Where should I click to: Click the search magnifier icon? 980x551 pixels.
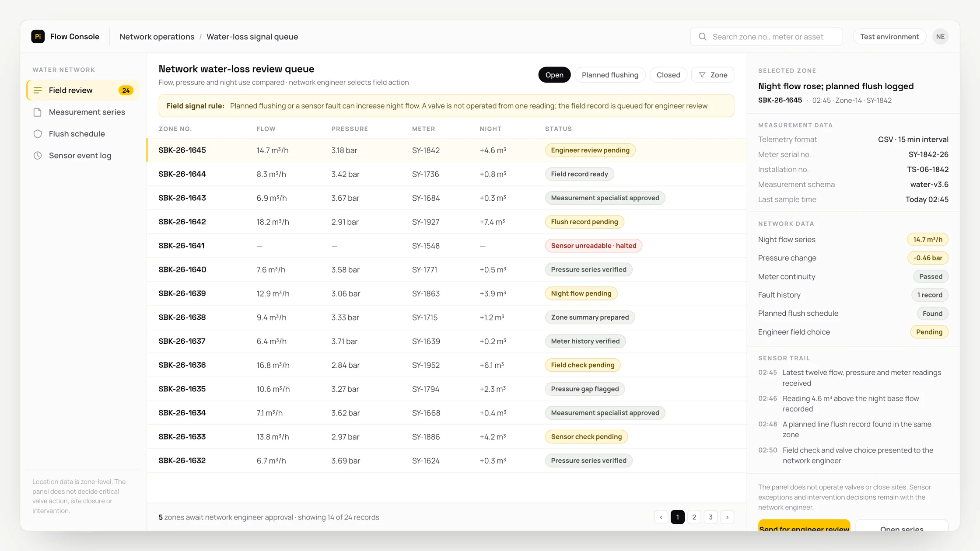(702, 37)
